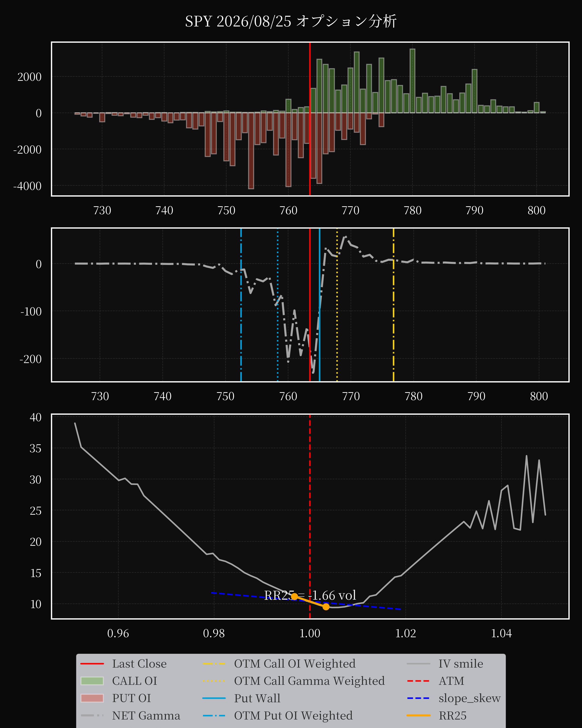
Task: Click the red PUT OI legend swatch
Action: pos(92,698)
